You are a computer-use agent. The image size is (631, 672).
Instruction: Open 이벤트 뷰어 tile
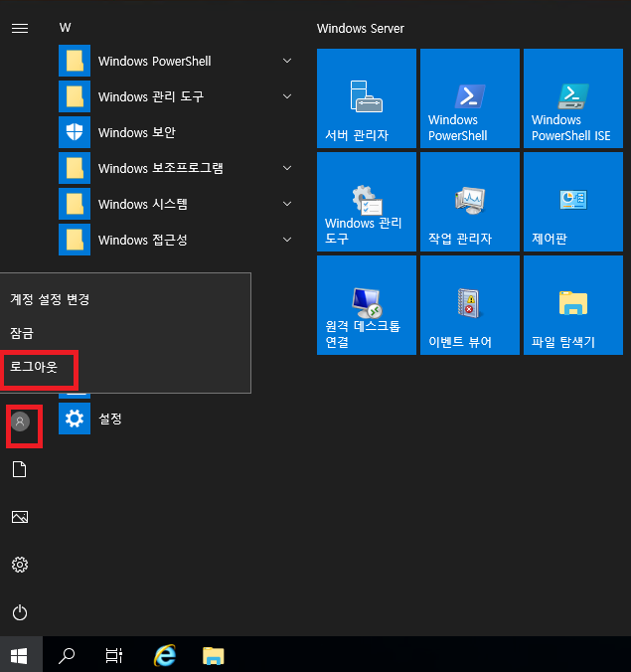pos(470,305)
